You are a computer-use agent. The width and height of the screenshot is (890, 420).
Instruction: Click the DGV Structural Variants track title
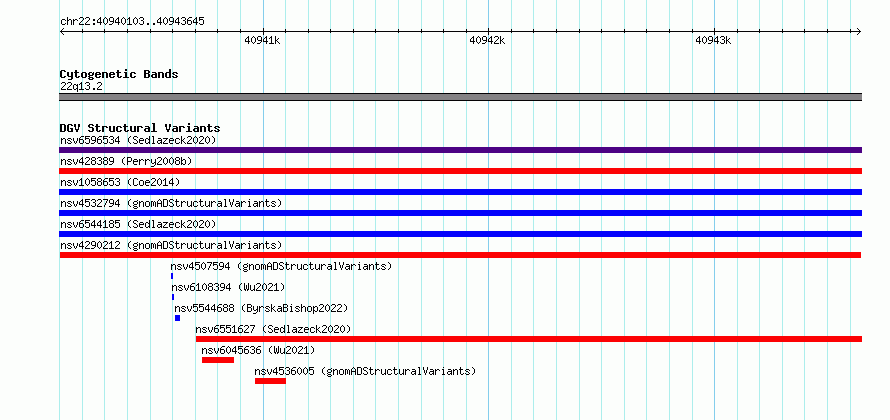[140, 128]
